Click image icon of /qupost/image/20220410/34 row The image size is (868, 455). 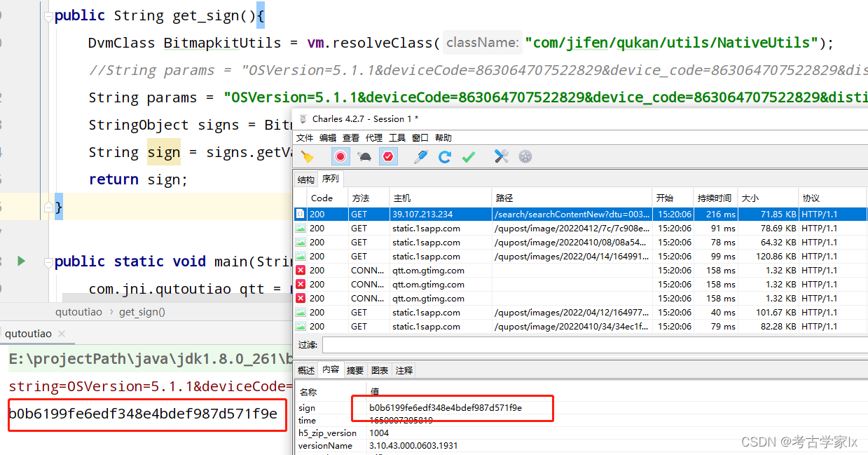coord(301,326)
